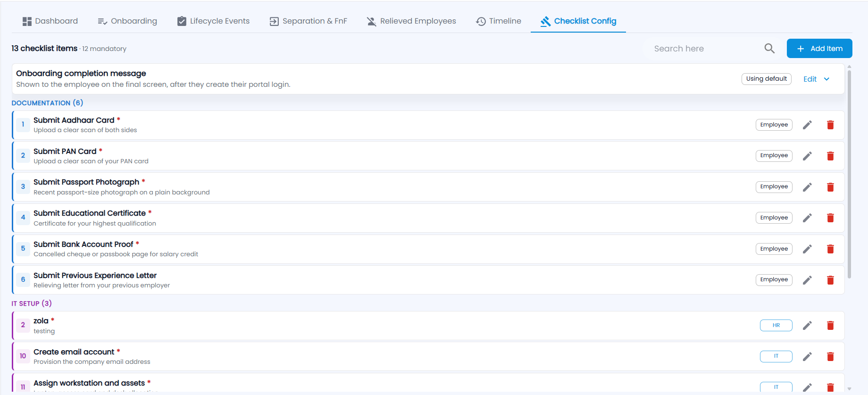Edit the Submit PAN Card item

click(x=808, y=156)
